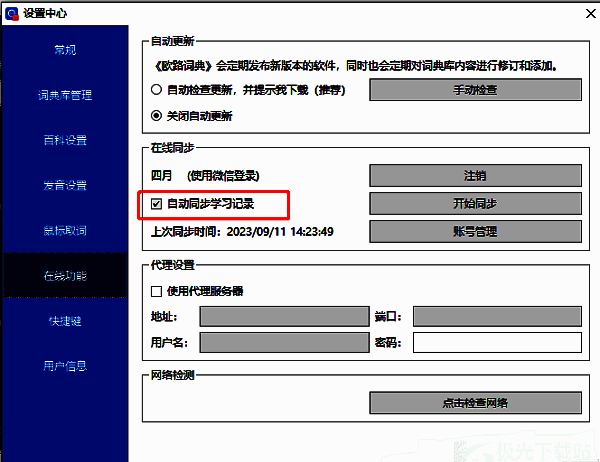The height and width of the screenshot is (462, 600).
Task: Open 快捷键 settings page
Action: pos(65,321)
